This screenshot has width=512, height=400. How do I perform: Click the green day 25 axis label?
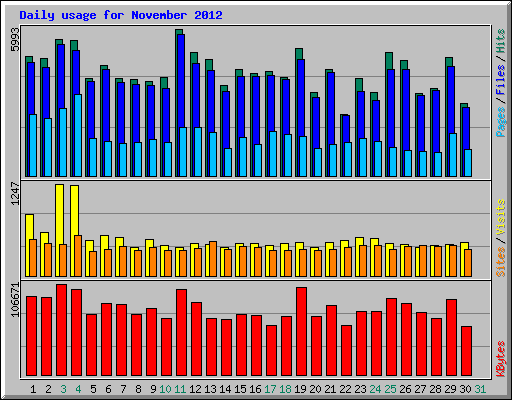coord(390,389)
